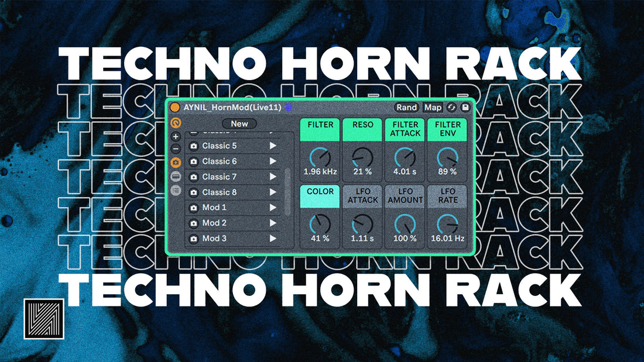Toggle macro controls visibility icon
The width and height of the screenshot is (644, 362).
[x=176, y=123]
